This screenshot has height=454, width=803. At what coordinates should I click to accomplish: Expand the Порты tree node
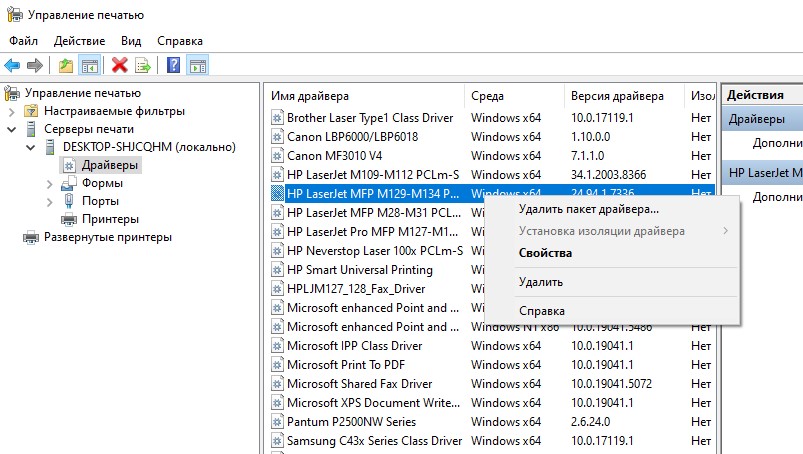pos(49,202)
